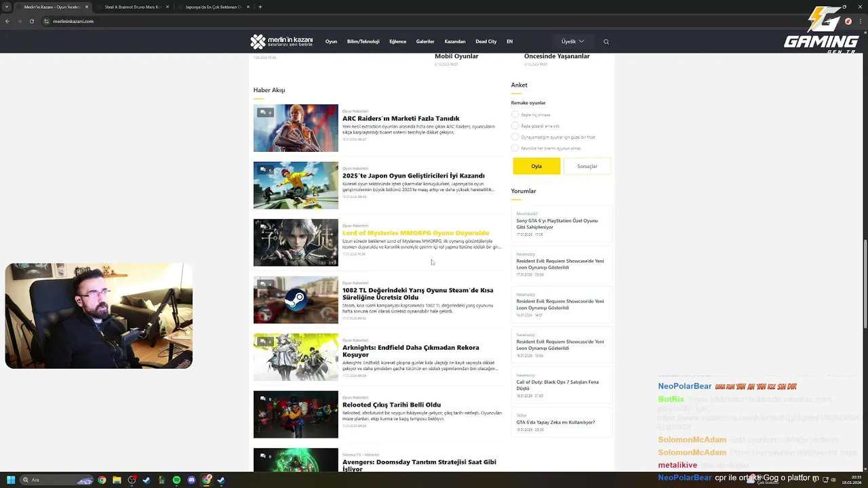Viewport: 868px width, 488px height.
Task: Click the comment badge on the Japon Oyun thumbnail
Action: 265,170
